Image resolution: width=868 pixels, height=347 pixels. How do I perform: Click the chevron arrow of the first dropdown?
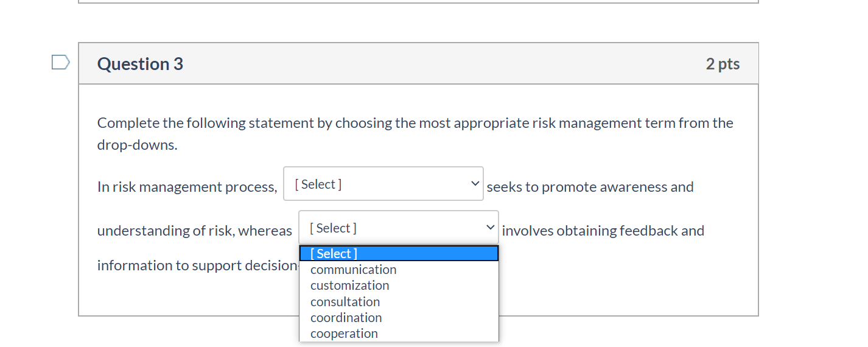475,184
